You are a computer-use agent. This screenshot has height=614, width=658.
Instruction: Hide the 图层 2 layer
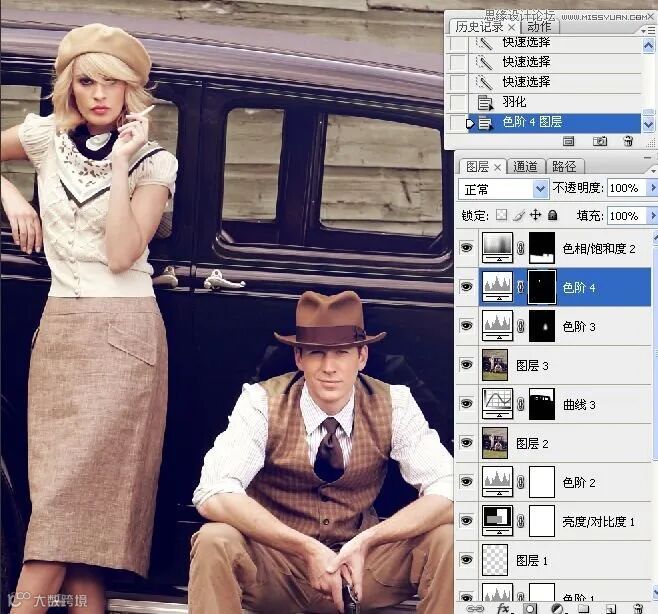coord(466,443)
